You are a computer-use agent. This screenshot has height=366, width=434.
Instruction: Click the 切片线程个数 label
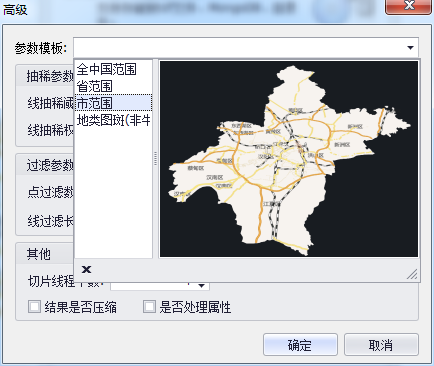click(x=64, y=282)
